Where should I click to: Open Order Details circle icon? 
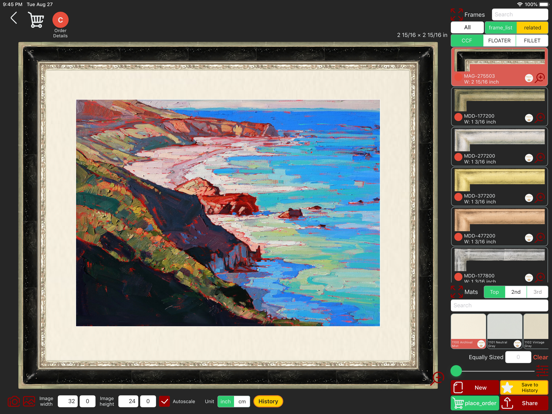click(x=60, y=20)
